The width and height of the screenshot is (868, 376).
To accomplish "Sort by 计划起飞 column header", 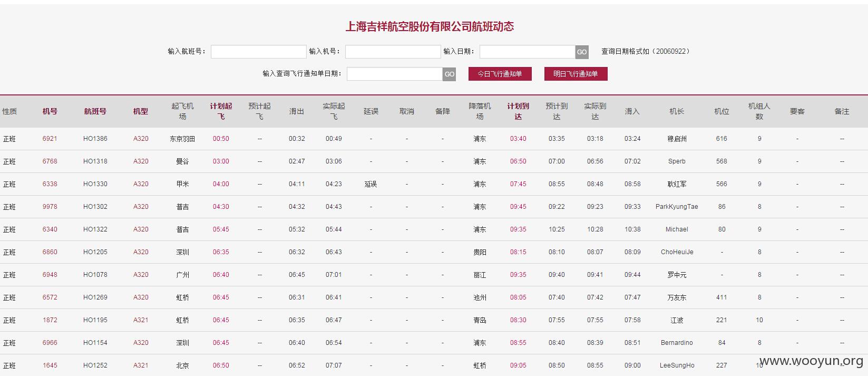I will tap(221, 111).
